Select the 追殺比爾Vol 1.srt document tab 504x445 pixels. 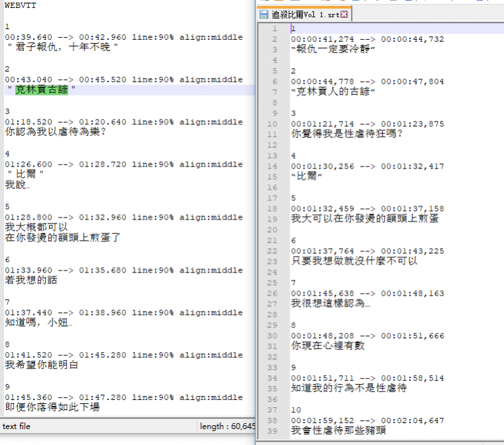pos(304,14)
